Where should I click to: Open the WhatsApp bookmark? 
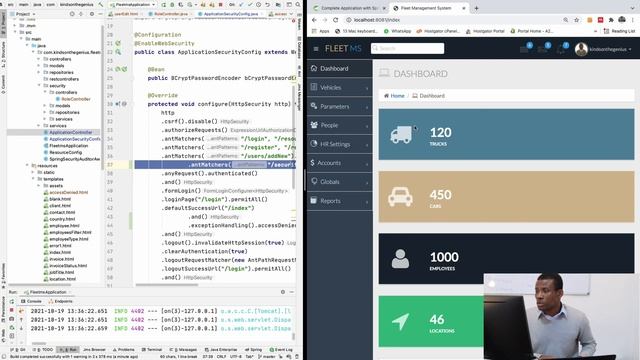(x=397, y=31)
